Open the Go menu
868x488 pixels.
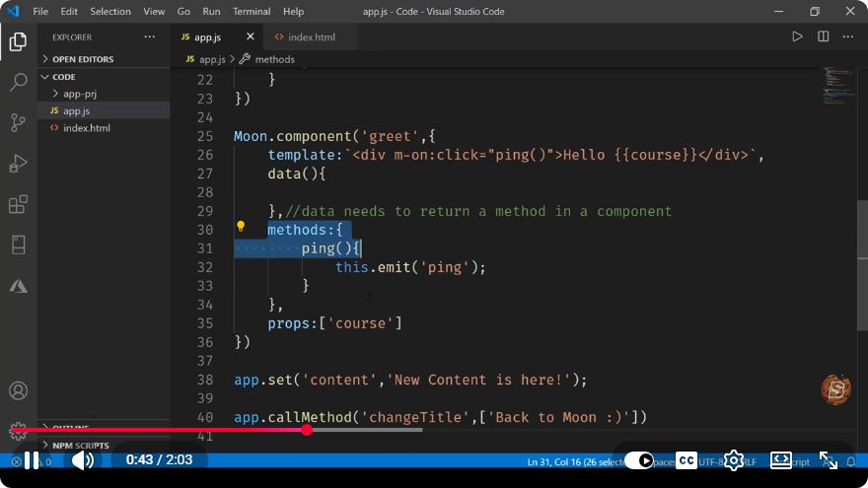[183, 11]
